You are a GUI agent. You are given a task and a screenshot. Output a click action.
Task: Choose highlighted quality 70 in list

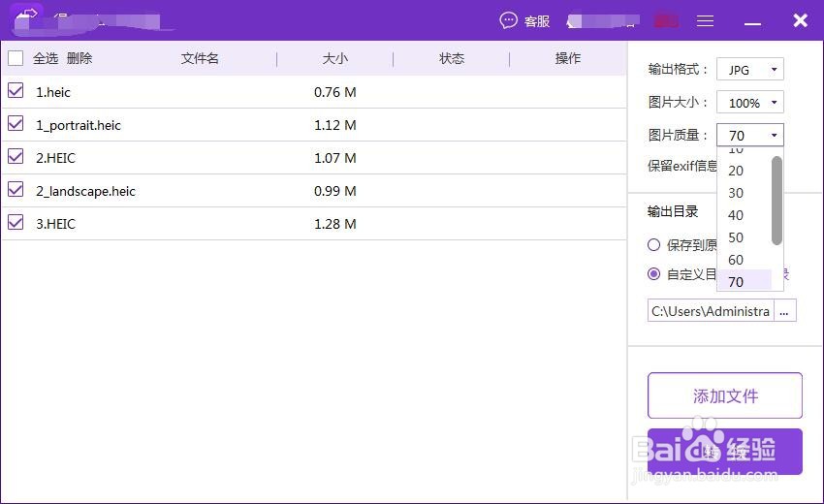(744, 282)
